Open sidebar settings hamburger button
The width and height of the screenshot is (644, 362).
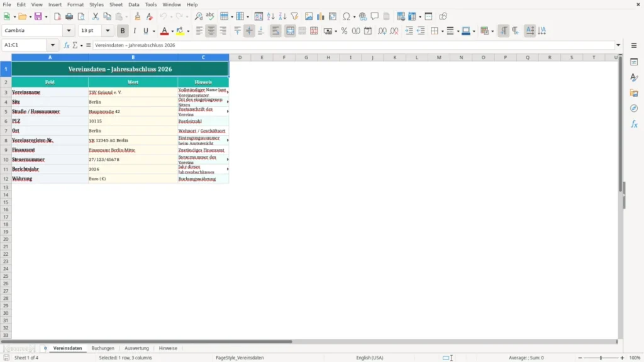click(x=634, y=45)
